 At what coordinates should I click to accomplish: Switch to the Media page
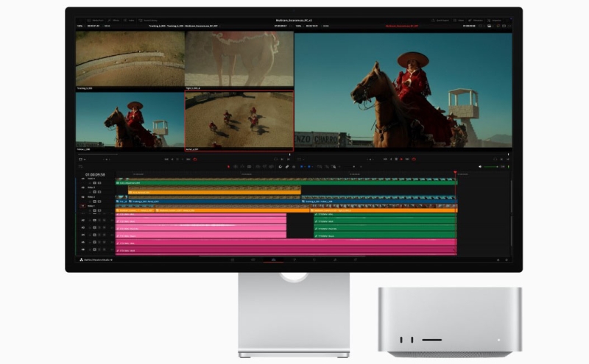coord(233,260)
